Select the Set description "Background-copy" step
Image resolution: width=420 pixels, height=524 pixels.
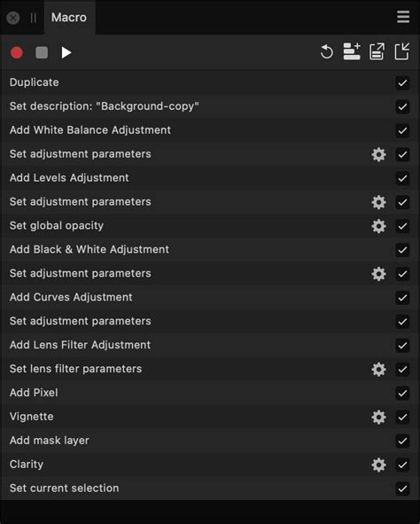click(x=210, y=106)
